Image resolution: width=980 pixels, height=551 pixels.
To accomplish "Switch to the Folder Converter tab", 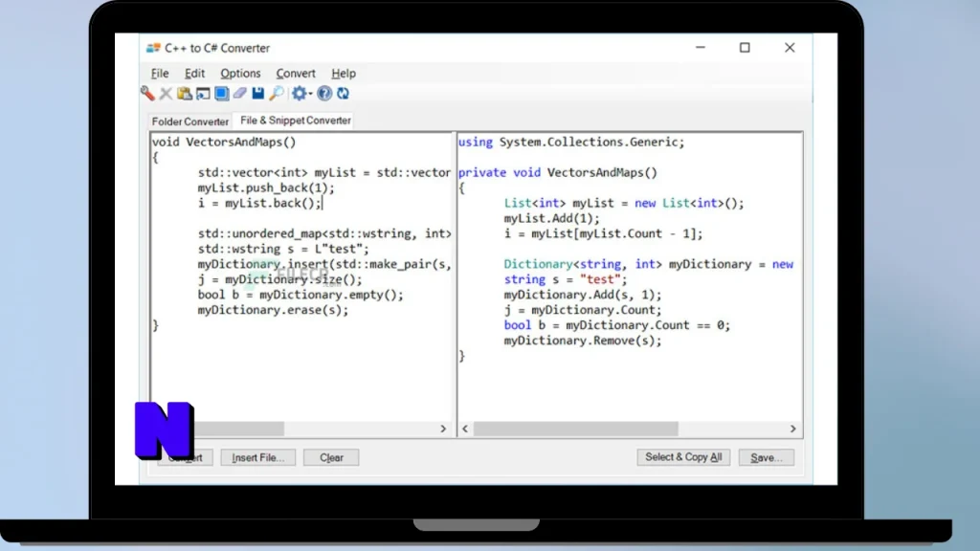I will [190, 121].
